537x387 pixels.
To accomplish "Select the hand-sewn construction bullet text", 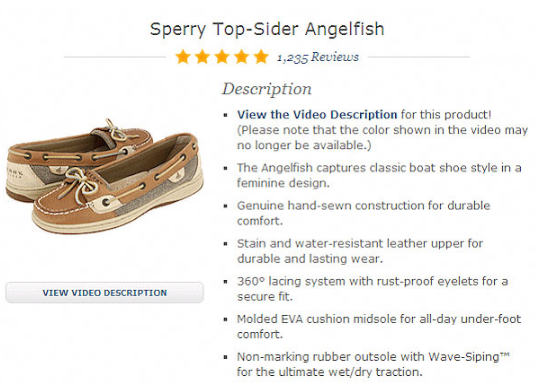I will [x=363, y=213].
